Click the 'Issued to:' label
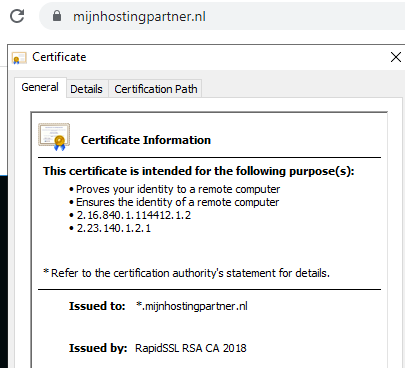The height and width of the screenshot is (368, 405). point(97,306)
